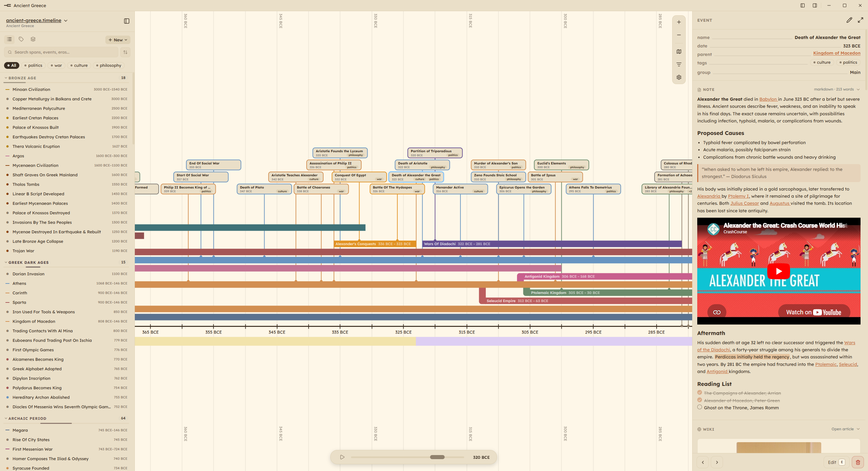The image size is (868, 471).
Task: Select Thera Volcanic Eruption in the list
Action: (x=66, y=146)
